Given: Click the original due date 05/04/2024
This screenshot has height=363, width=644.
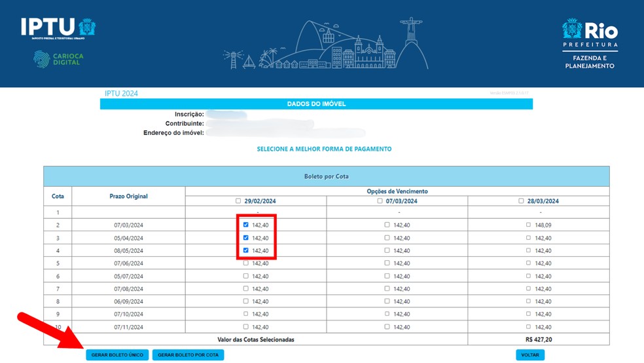Looking at the screenshot, I should (x=128, y=238).
